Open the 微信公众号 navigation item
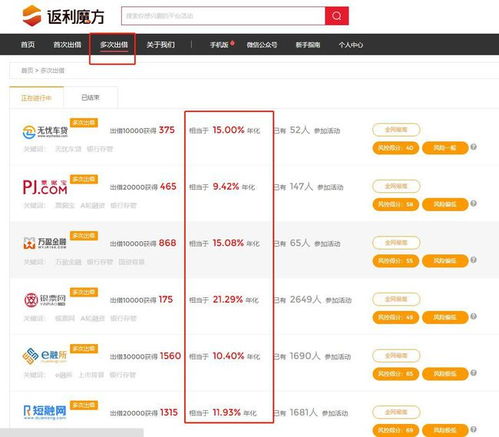 262,45
